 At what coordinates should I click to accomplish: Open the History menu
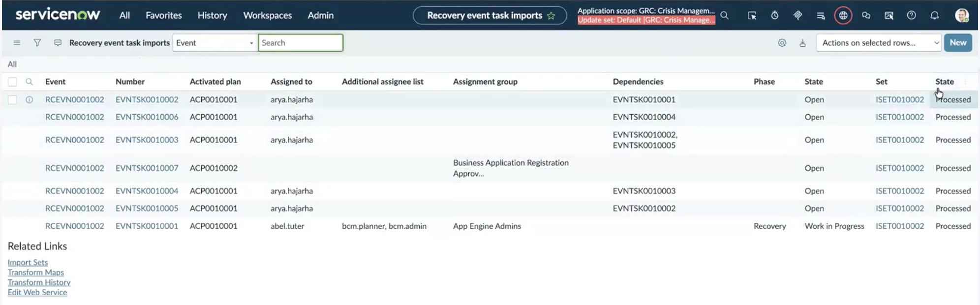(x=213, y=15)
